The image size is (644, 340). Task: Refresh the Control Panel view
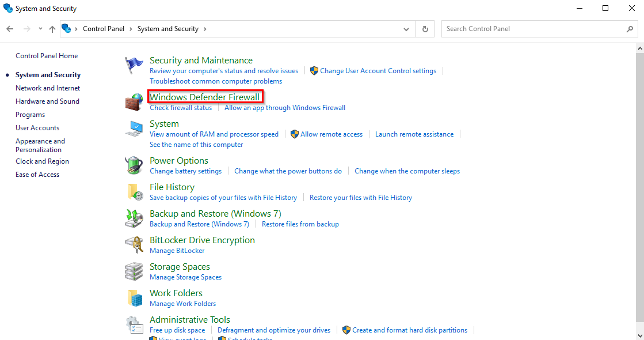click(x=425, y=29)
